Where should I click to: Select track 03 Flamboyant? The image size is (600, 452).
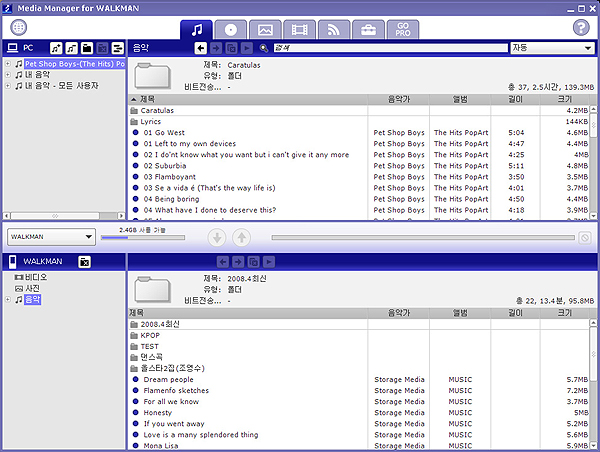click(x=359, y=177)
